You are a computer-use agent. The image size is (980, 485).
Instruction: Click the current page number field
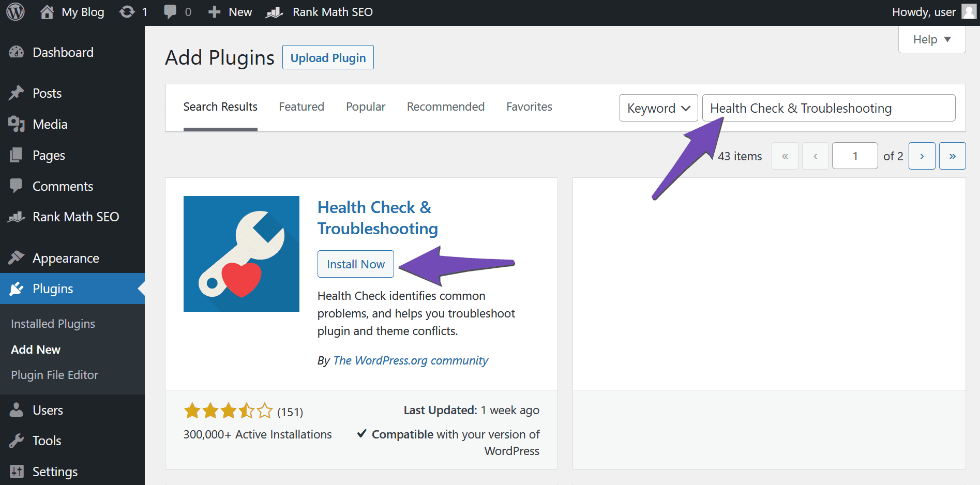click(x=855, y=156)
